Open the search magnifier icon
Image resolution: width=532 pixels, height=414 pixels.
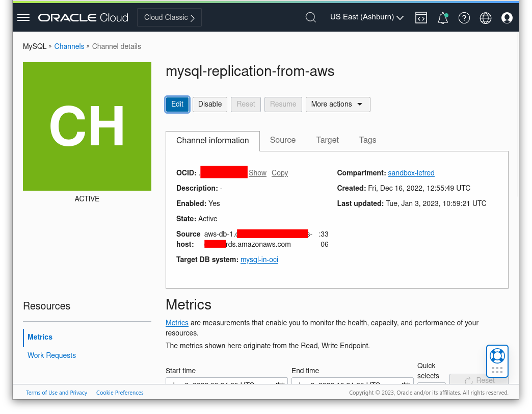tap(310, 17)
